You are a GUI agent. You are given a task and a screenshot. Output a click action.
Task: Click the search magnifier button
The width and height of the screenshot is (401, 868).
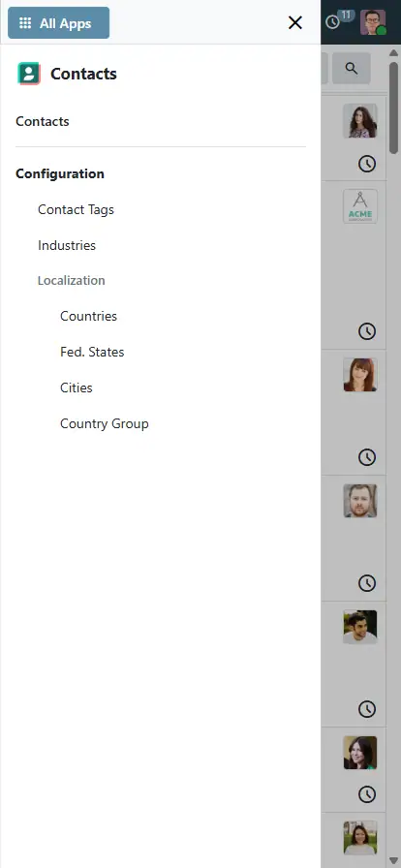tap(352, 69)
